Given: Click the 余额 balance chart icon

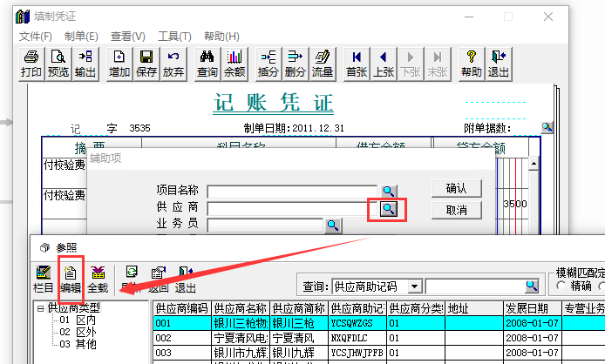Looking at the screenshot, I should pos(235,63).
